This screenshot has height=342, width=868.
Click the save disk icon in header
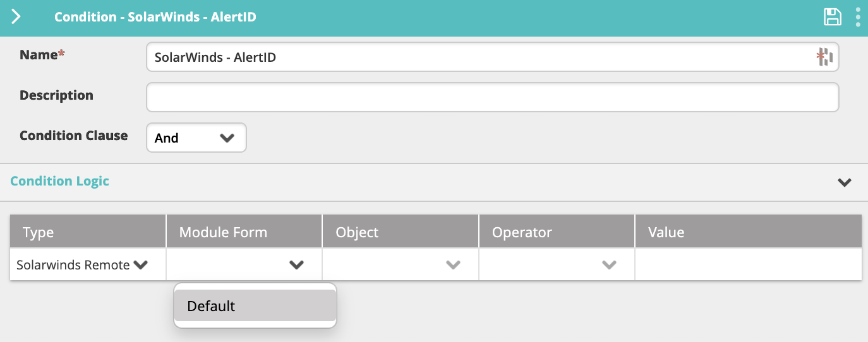[833, 17]
